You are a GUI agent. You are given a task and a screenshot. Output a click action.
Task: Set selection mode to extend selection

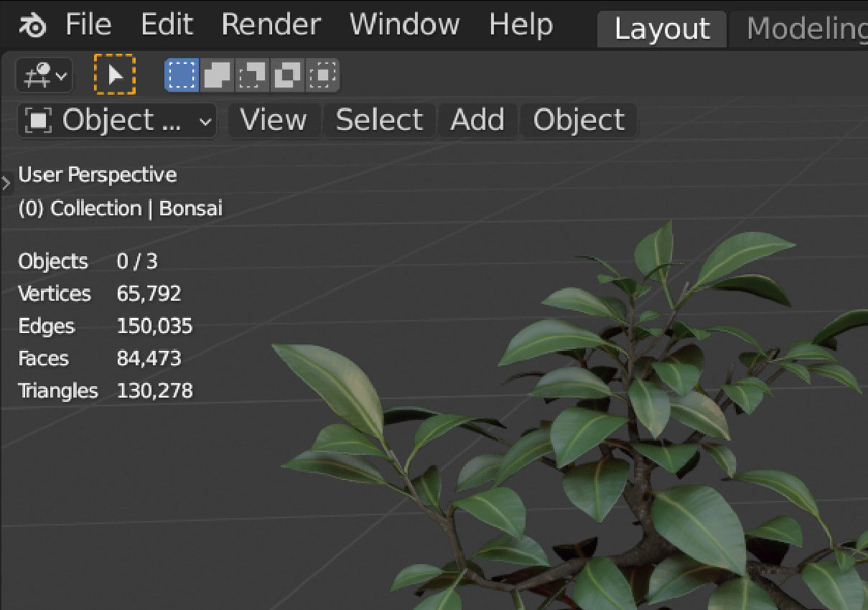pos(217,75)
